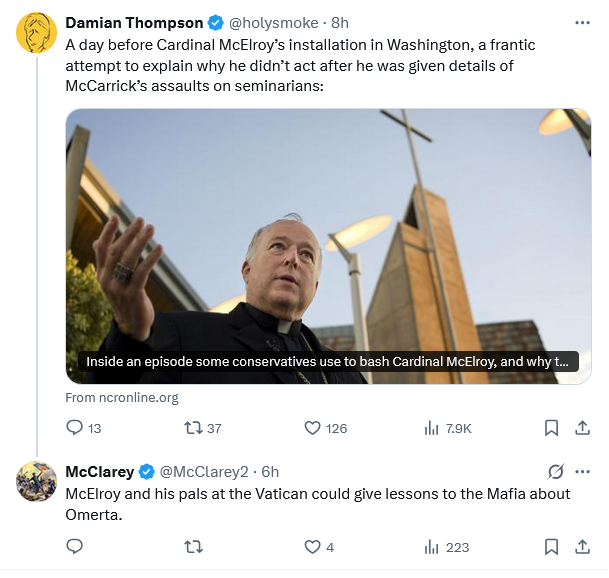Open the @holysmoke handle link

pos(276,22)
